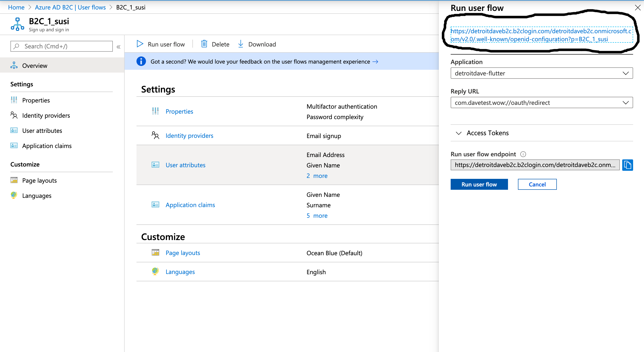
Task: Click the Delete trash can icon
Action: [204, 44]
